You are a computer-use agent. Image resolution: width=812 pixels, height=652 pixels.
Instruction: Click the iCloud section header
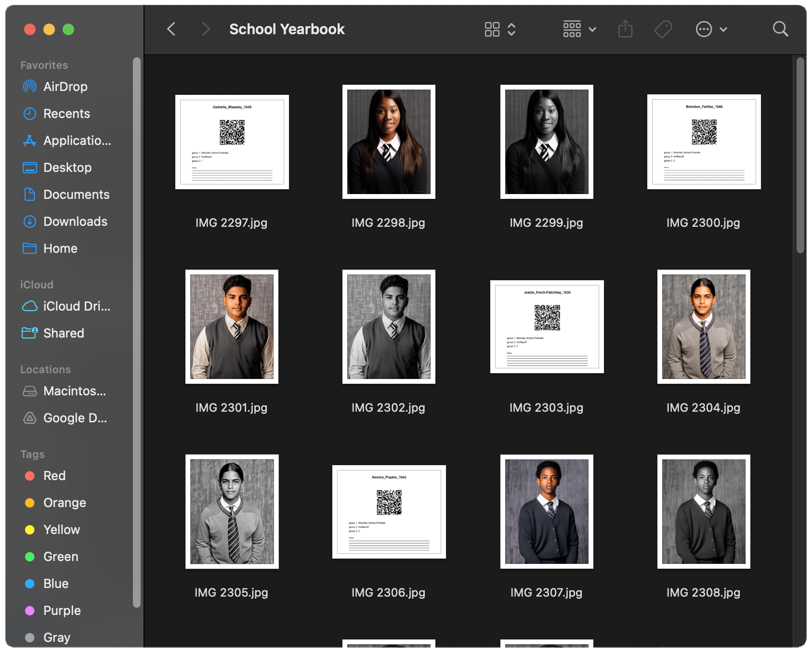[x=37, y=285]
